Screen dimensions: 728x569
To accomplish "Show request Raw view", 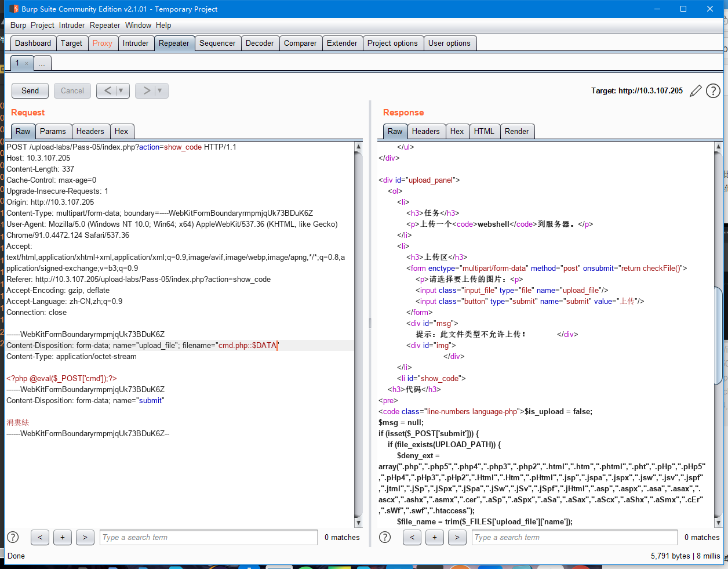I will pos(23,131).
